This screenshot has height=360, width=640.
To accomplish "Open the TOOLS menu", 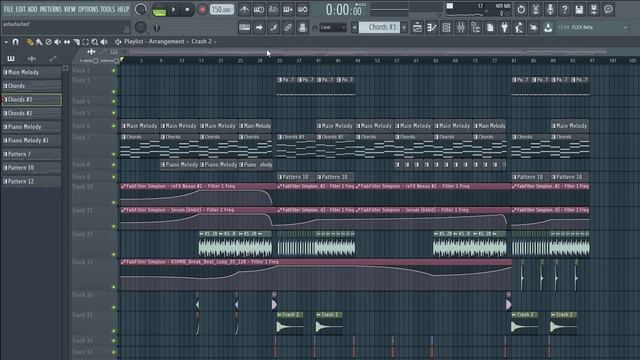I will pyautogui.click(x=108, y=9).
